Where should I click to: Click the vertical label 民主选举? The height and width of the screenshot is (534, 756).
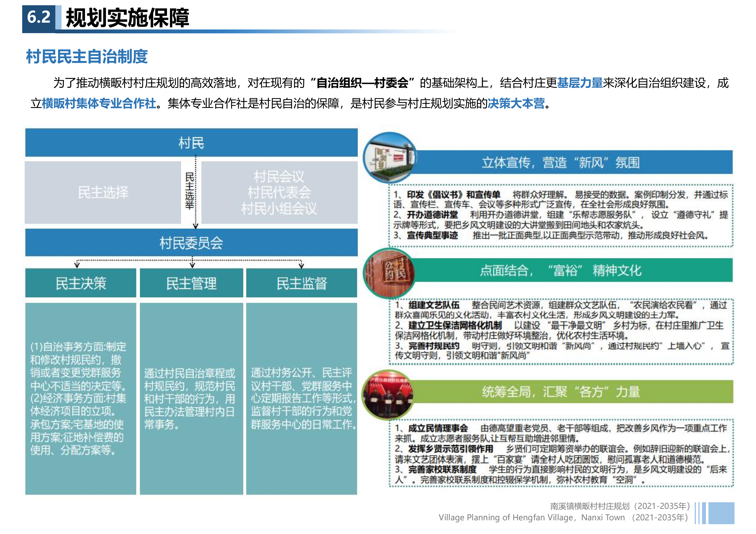click(189, 191)
